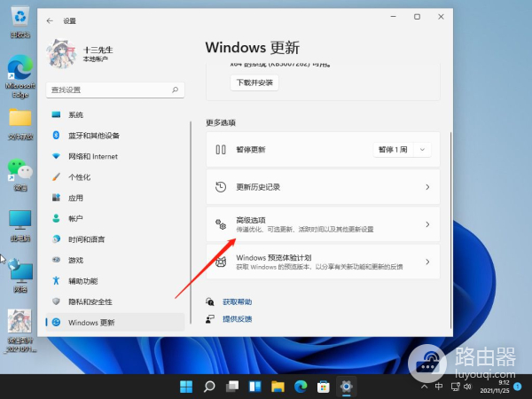Viewport: 532px width, 399px height.
Task: Click the network tray icon
Action: pyautogui.click(x=455, y=387)
